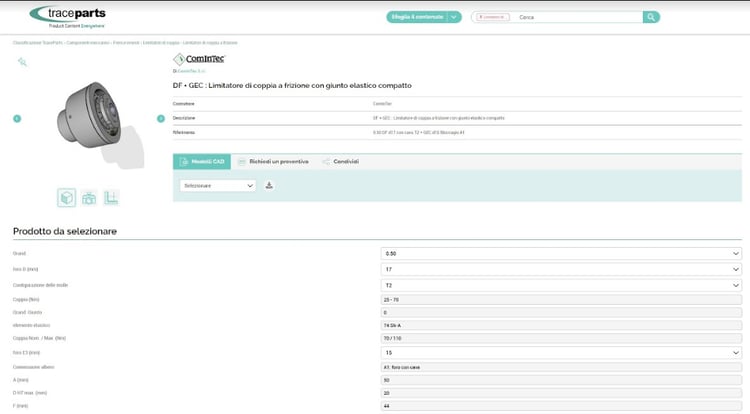750x414 pixels.
Task: Select the 2D drawing view icon
Action: (112, 198)
